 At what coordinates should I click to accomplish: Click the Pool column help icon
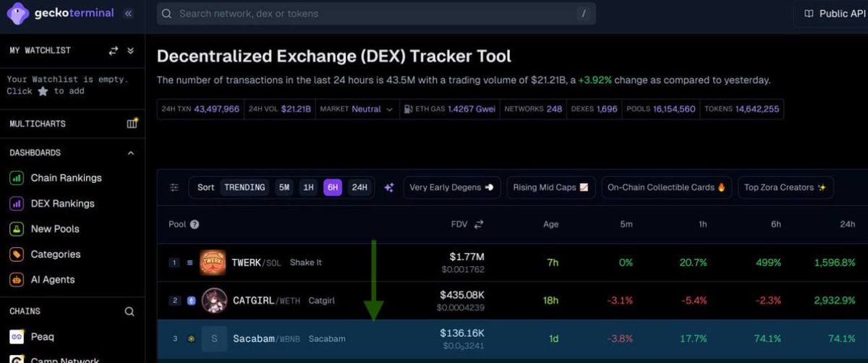[195, 224]
